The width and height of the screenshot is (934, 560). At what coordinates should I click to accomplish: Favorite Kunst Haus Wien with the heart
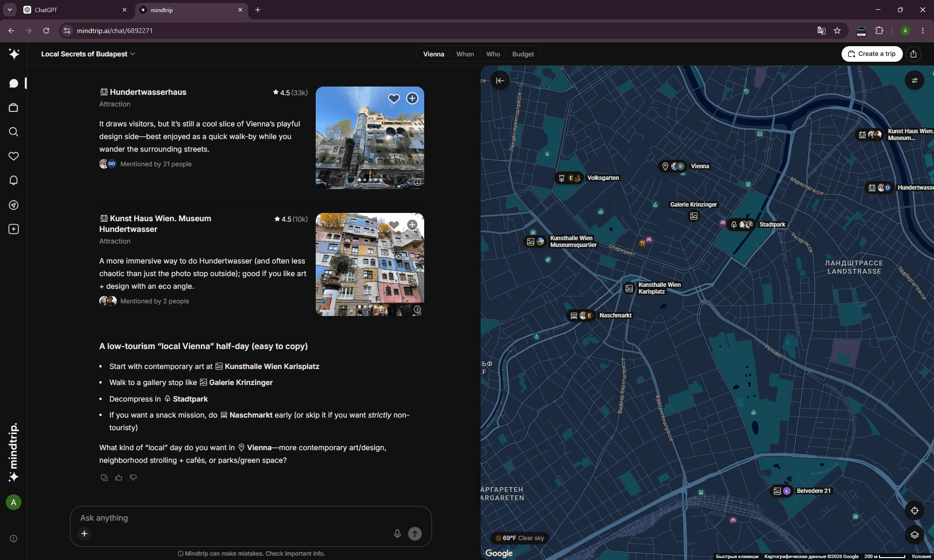pos(394,225)
